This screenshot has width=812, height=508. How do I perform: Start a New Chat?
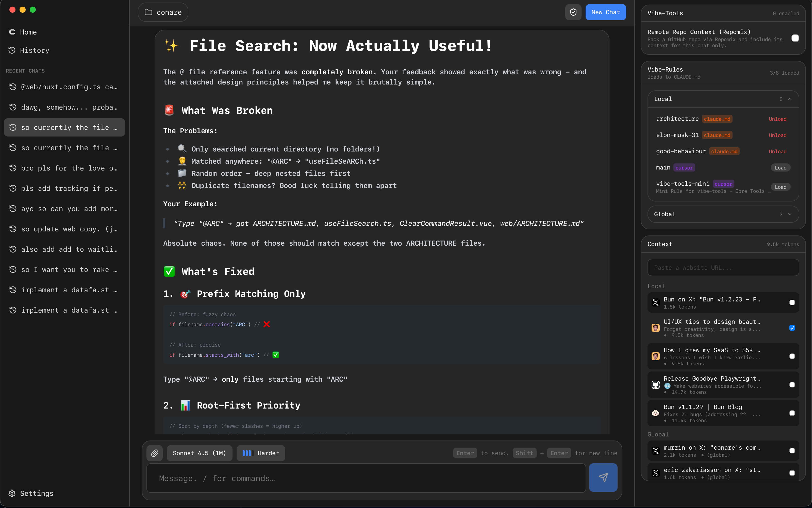pos(605,12)
